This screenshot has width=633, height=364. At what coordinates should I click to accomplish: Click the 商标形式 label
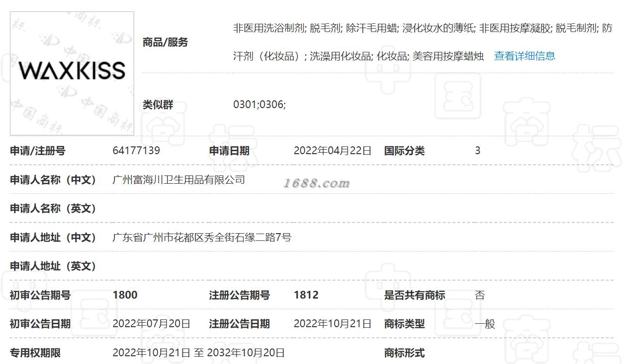[405, 353]
